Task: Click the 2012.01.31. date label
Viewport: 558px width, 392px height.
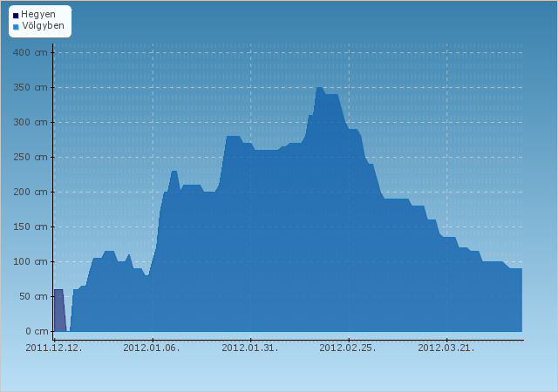Action: [250, 348]
